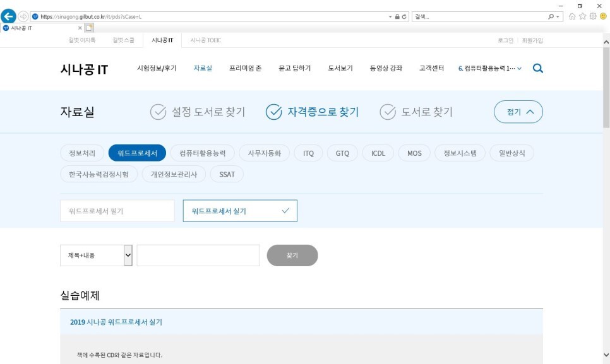610x364 pixels.
Task: Click the browser forward arrow button
Action: pos(23,16)
